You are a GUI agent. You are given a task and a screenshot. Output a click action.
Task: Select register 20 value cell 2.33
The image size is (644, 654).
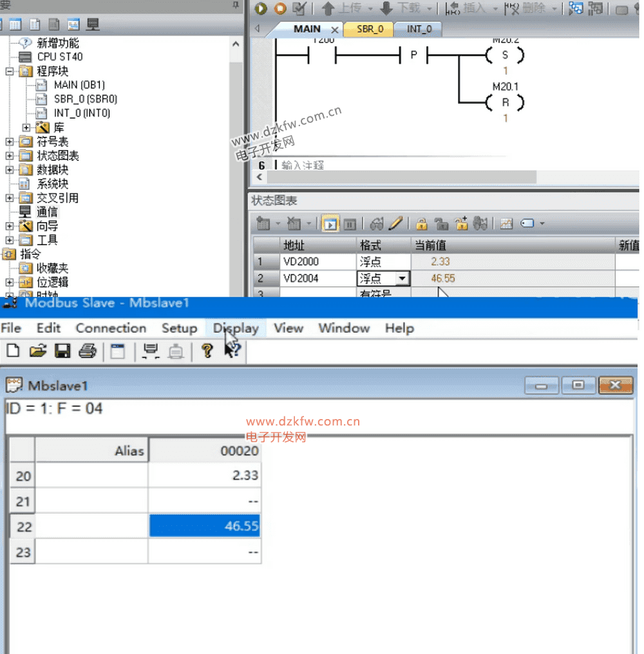coord(204,475)
